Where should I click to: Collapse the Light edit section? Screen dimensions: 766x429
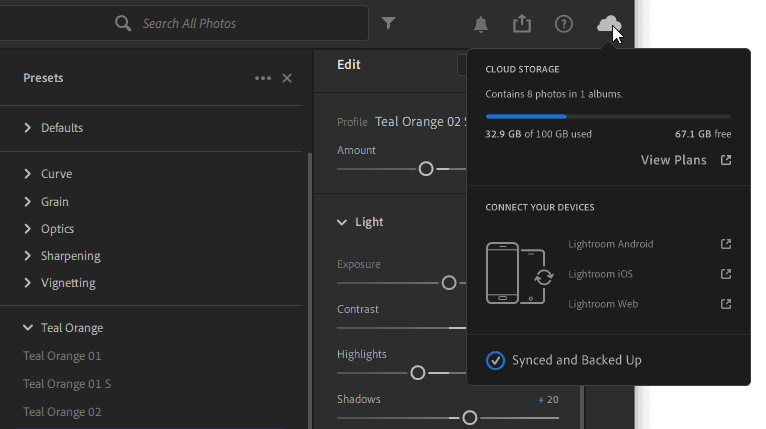342,222
